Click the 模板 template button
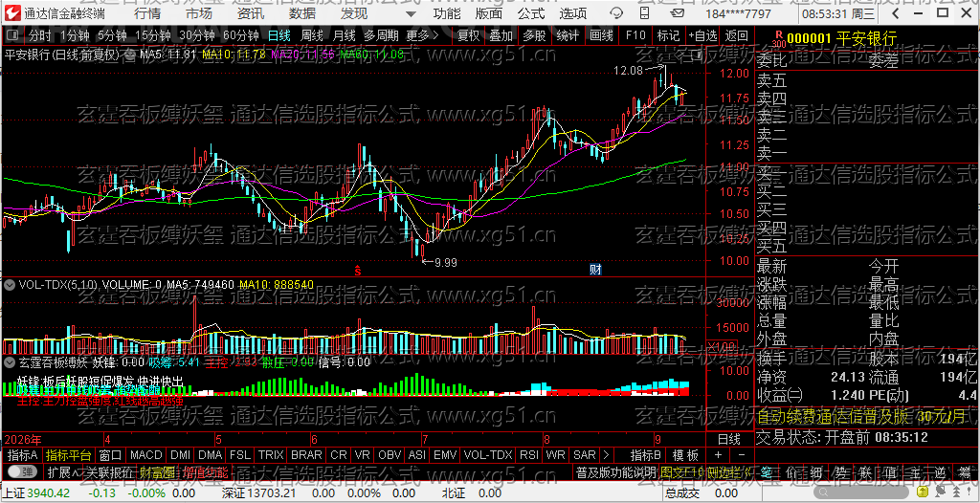 click(685, 455)
